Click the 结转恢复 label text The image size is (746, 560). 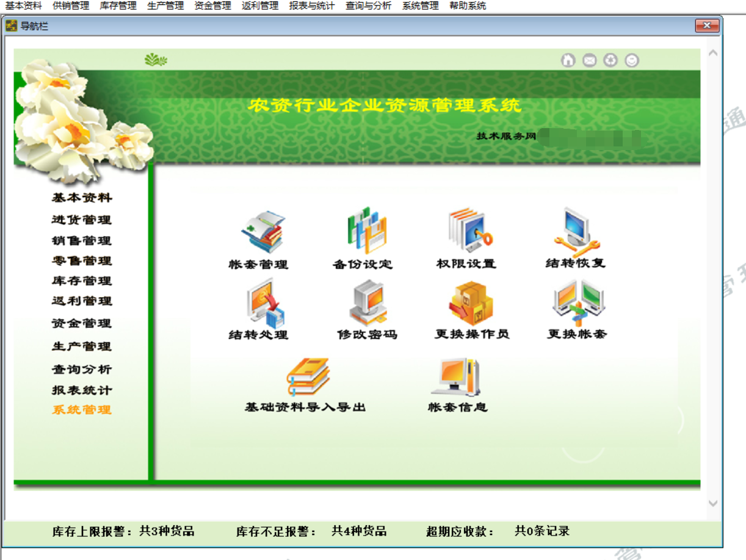pos(576,263)
